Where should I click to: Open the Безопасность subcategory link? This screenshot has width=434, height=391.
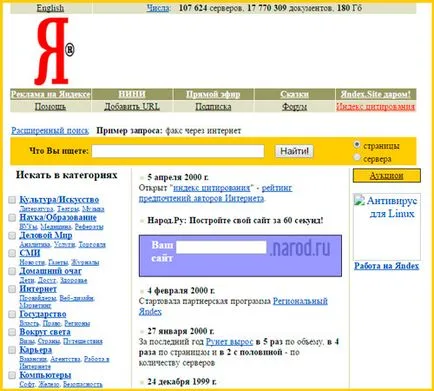(83, 384)
